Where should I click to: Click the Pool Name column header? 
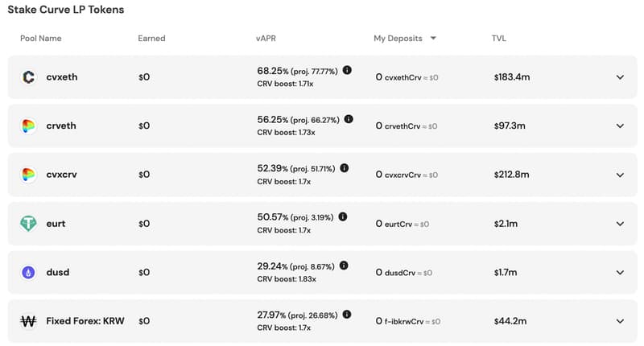pyautogui.click(x=41, y=39)
